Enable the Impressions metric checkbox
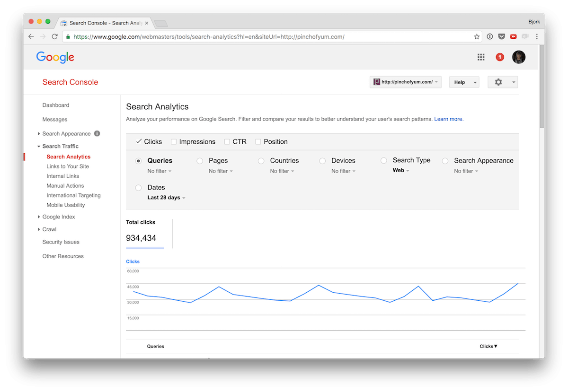Viewport: 568px width, 392px height. click(x=175, y=141)
